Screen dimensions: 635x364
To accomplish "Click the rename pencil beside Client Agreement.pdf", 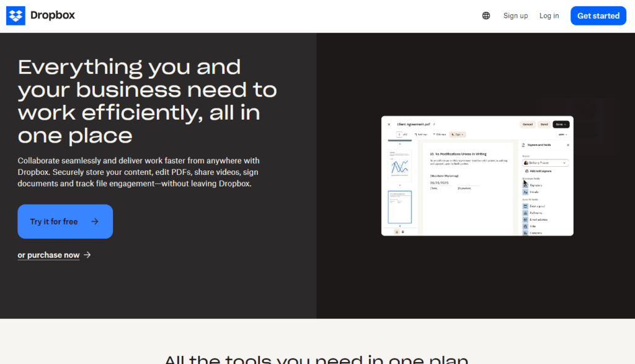I will coord(434,124).
